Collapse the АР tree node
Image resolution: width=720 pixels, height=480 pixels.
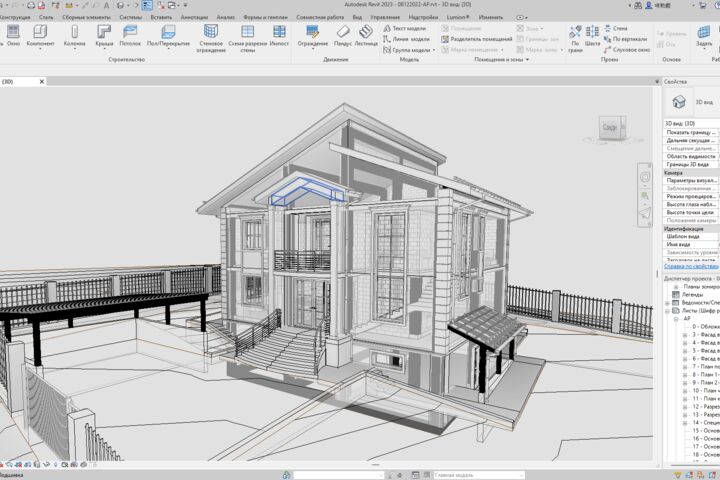tap(676, 319)
